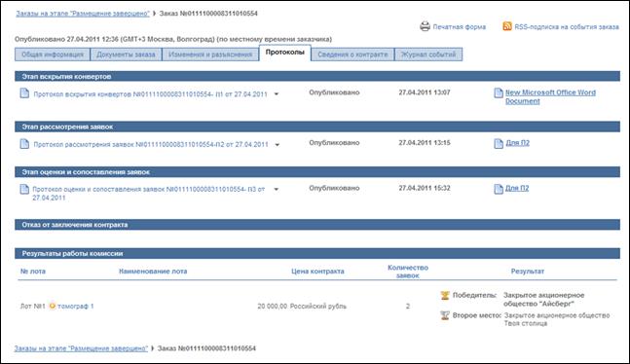The image size is (630, 364).
Task: Open Для П2 link in оценки и сопоставления row
Action: 517,188
